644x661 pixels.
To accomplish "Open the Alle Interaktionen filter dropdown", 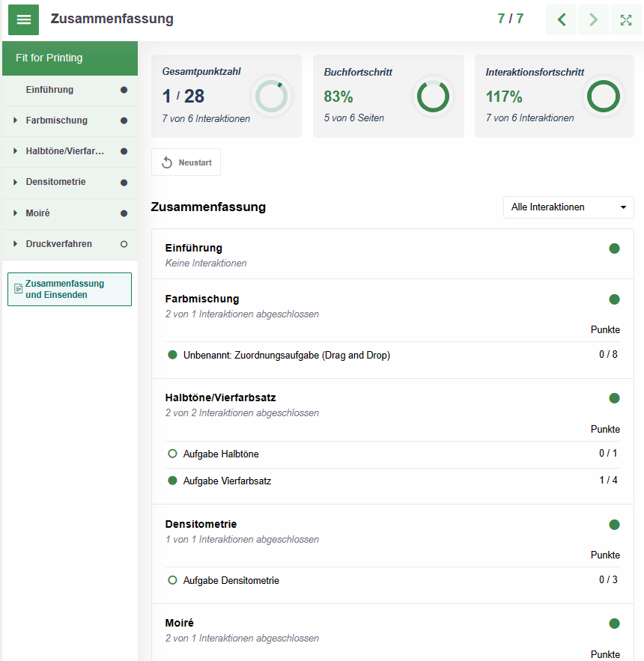I will pyautogui.click(x=568, y=207).
